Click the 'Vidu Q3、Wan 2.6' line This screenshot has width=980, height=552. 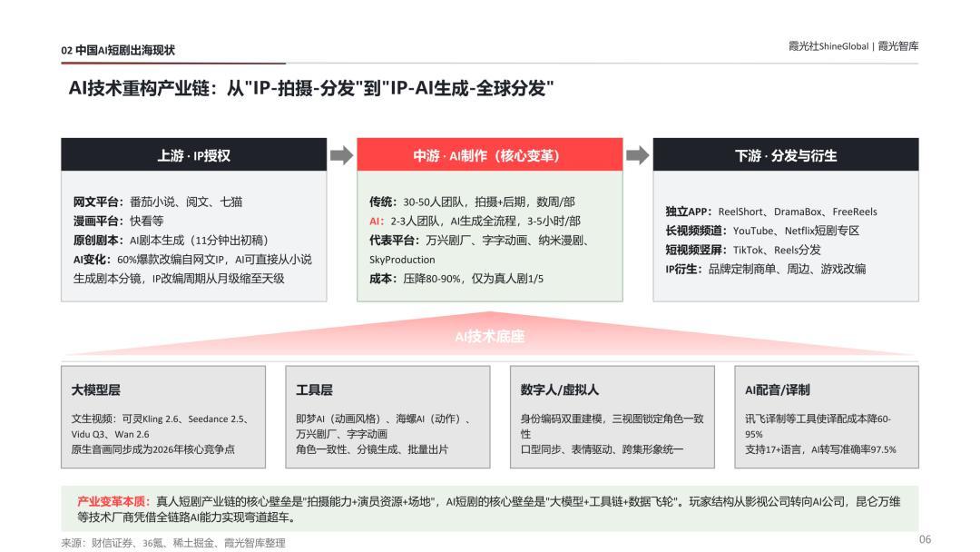pyautogui.click(x=110, y=434)
